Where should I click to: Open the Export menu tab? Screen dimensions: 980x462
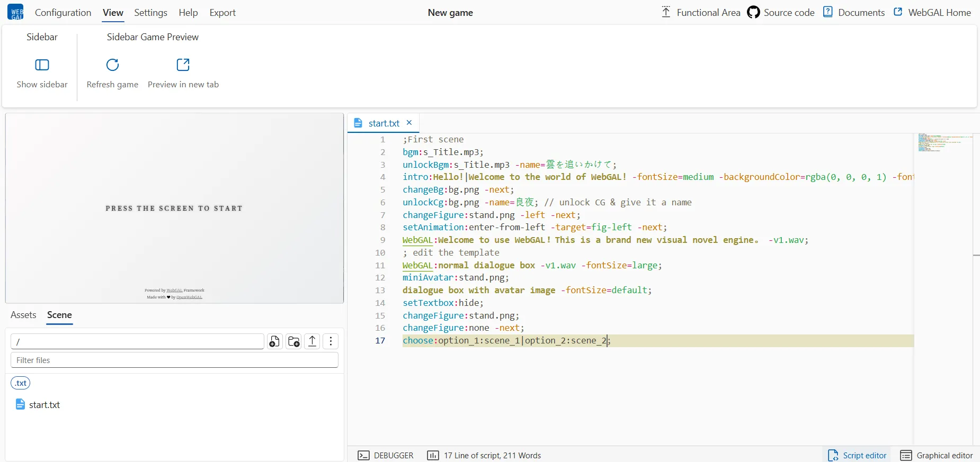click(x=222, y=13)
